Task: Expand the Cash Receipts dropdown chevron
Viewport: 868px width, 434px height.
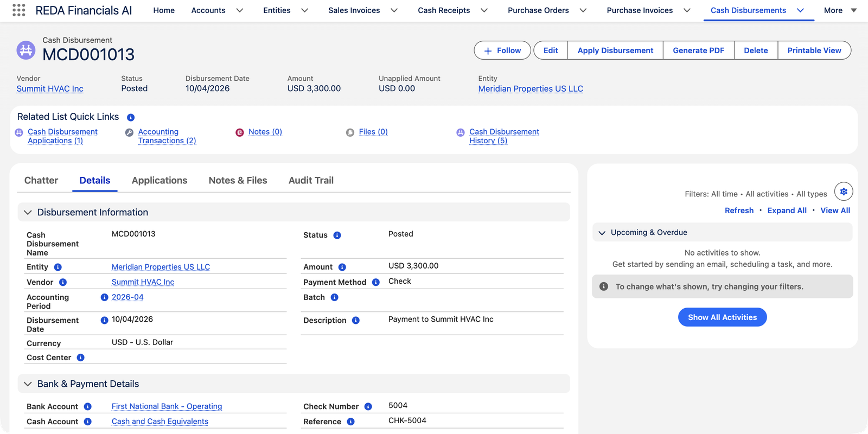Action: click(484, 10)
